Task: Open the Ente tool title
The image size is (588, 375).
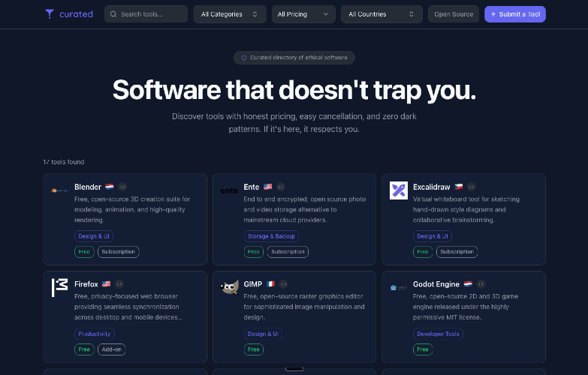Action: 252,187
